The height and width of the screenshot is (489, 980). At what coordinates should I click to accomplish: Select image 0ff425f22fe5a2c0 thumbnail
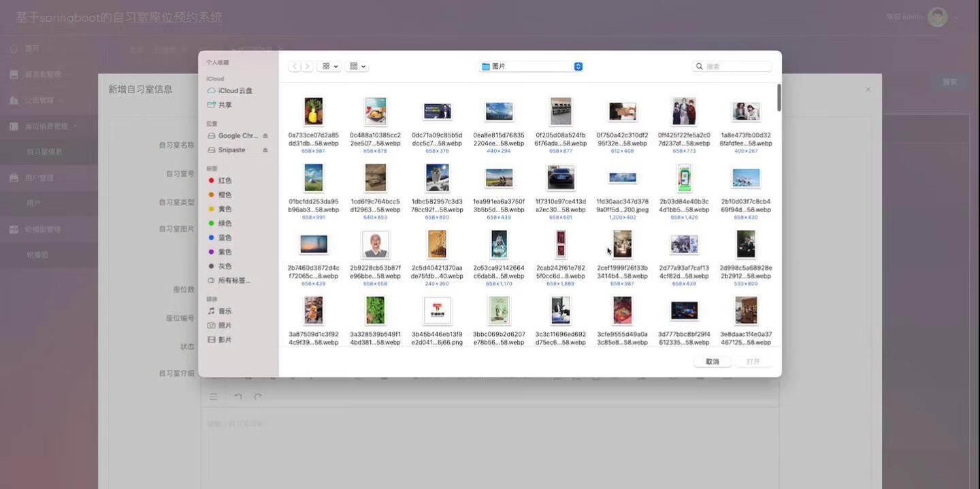(684, 112)
